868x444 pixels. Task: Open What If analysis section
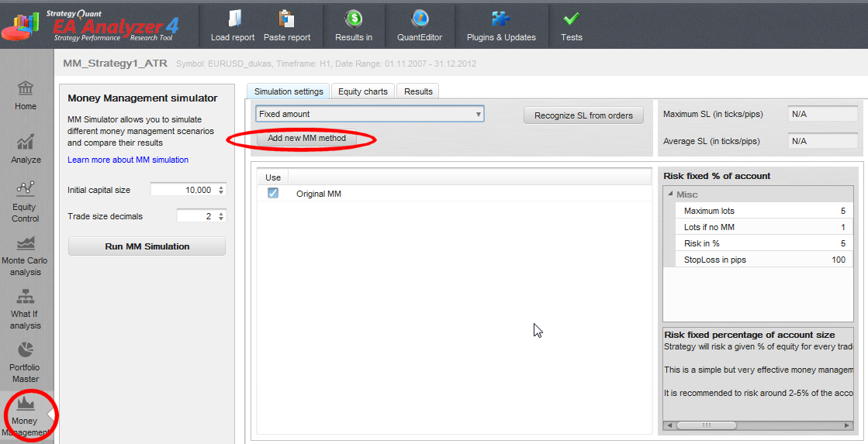tap(26, 310)
